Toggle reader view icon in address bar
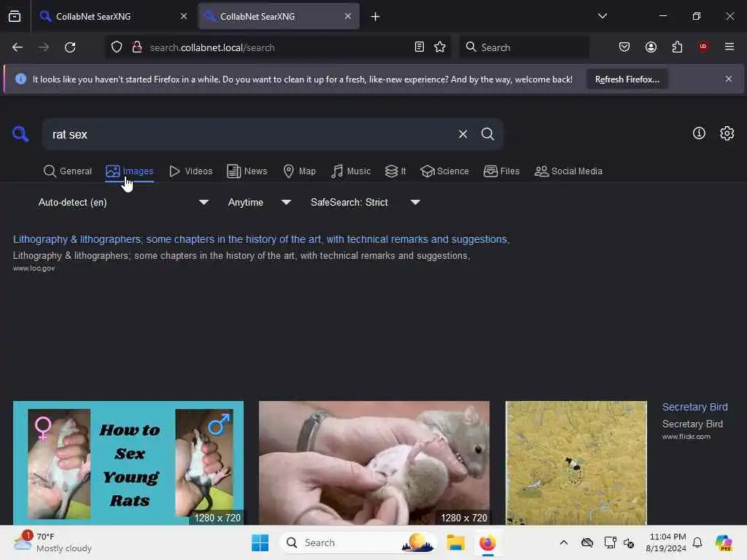 (419, 47)
